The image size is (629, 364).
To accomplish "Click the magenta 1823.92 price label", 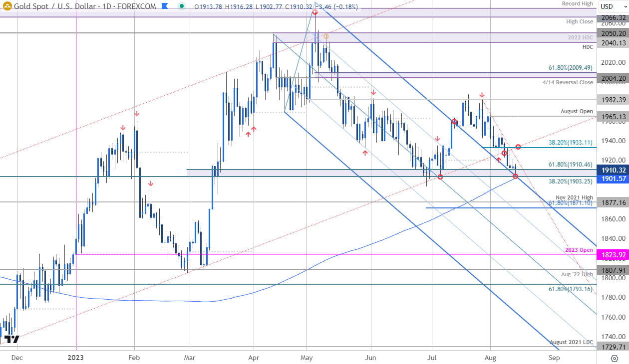I will pos(613,255).
